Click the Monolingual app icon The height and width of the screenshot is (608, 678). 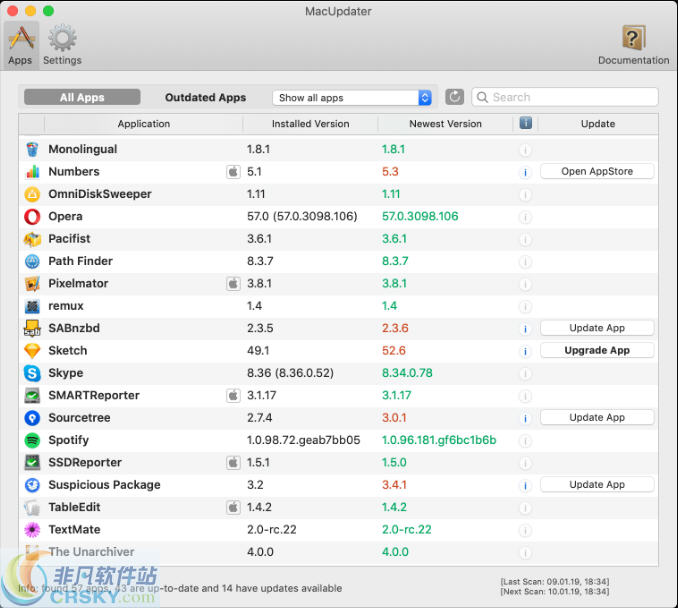pos(32,149)
